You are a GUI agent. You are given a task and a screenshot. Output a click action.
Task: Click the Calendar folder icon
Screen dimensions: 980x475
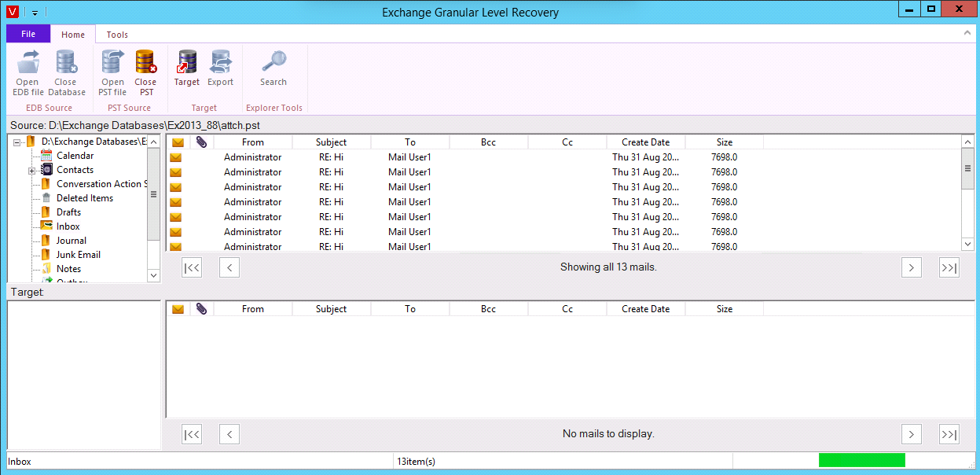point(46,156)
